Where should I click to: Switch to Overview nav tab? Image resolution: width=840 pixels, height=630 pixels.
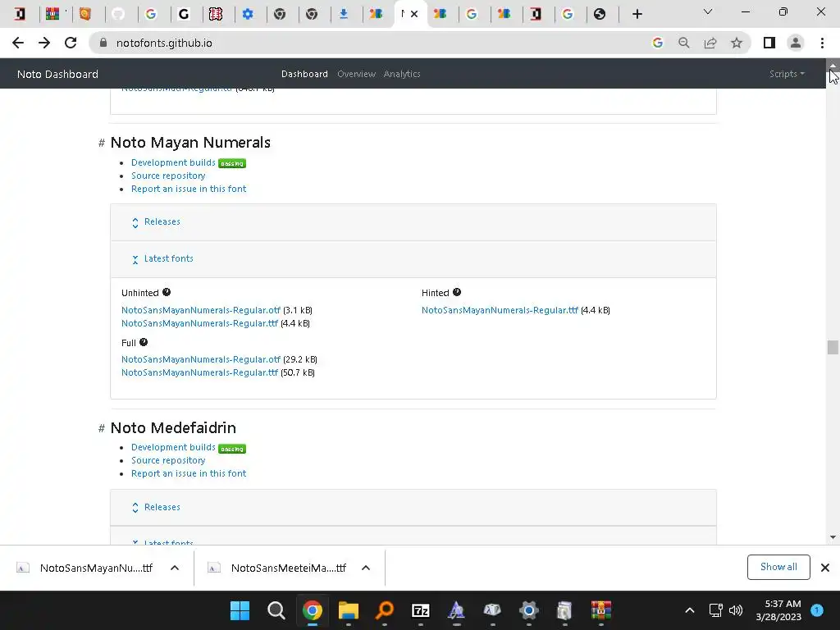[356, 74]
